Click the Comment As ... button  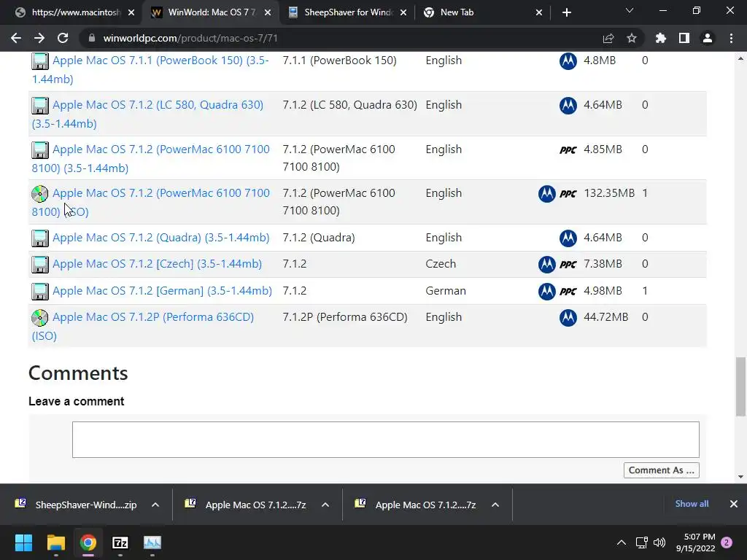pyautogui.click(x=661, y=470)
